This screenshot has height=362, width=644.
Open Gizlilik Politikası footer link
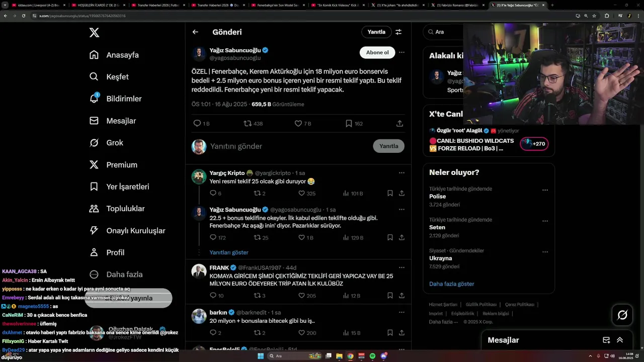click(x=481, y=305)
